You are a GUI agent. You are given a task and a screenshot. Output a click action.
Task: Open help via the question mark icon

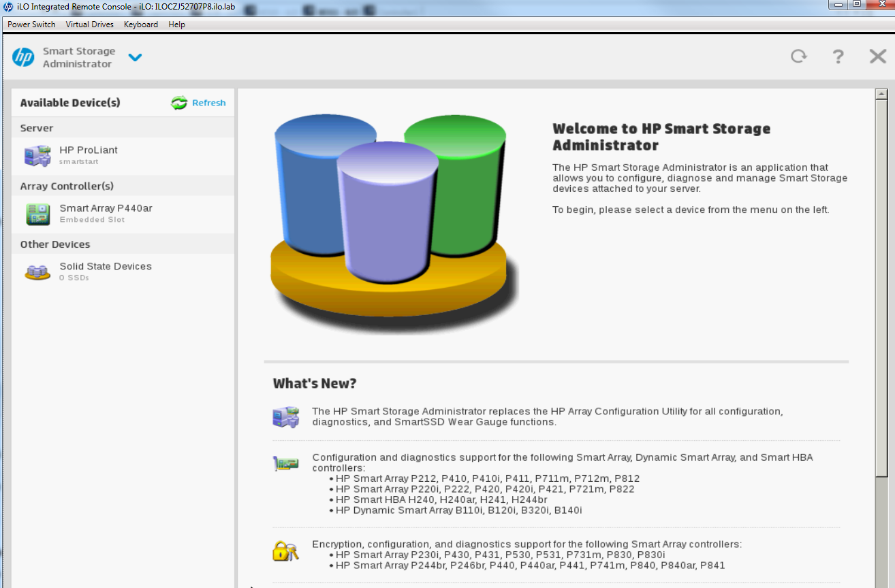click(x=838, y=56)
